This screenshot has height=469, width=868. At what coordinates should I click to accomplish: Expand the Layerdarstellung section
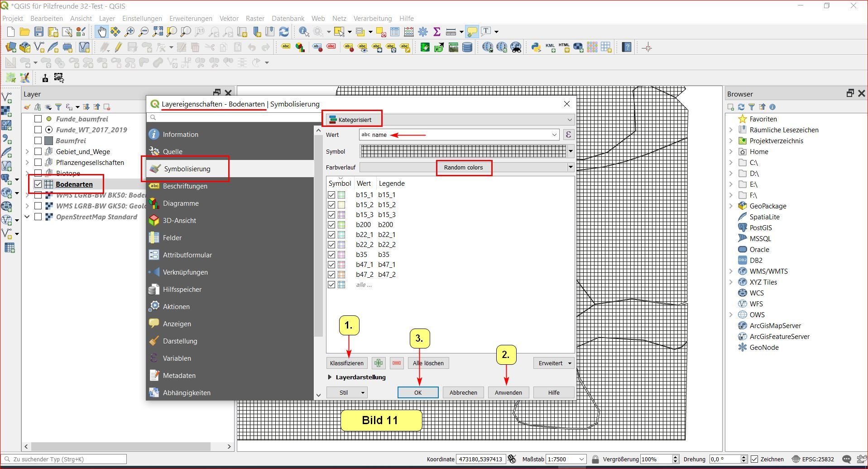(x=330, y=377)
